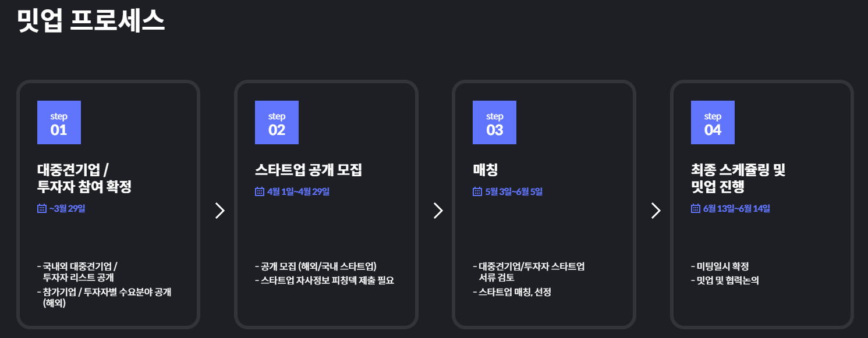This screenshot has height=338, width=868.
Task: Click the step 02 badge
Action: (x=277, y=122)
